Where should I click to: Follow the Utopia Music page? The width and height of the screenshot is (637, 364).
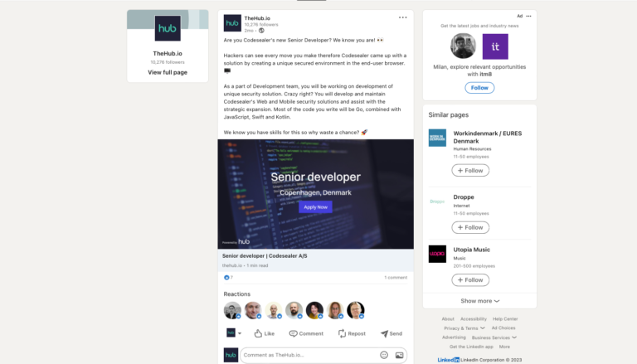(470, 280)
